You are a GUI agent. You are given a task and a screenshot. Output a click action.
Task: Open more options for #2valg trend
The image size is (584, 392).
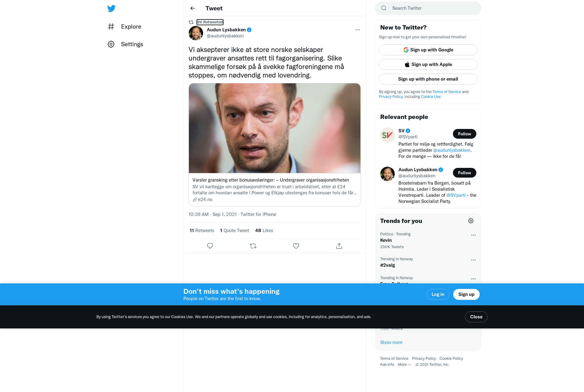click(473, 260)
